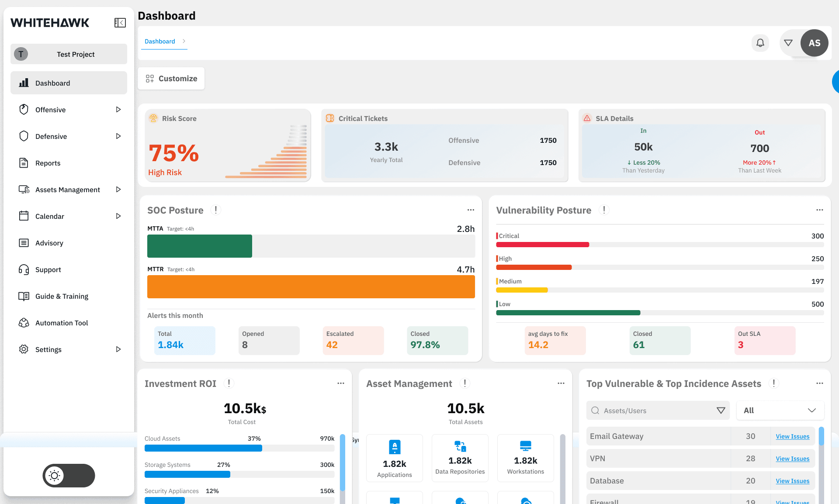The height and width of the screenshot is (504, 839).
Task: Open Advisory in the sidebar
Action: [69, 242]
